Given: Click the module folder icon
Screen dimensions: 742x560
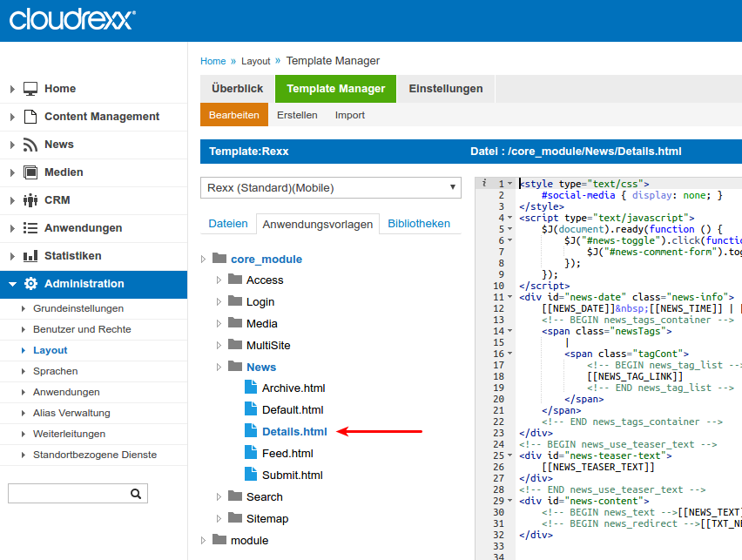Looking at the screenshot, I should tap(219, 539).
